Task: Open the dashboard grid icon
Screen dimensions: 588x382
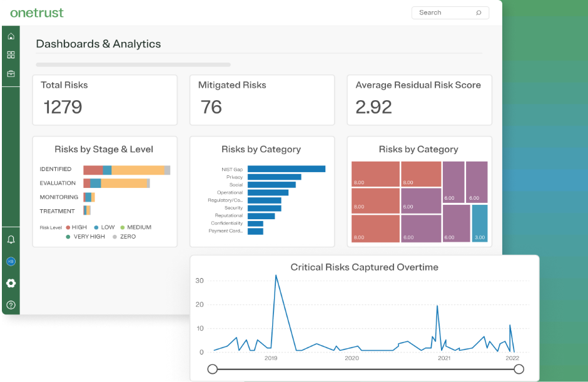Action: [x=11, y=55]
